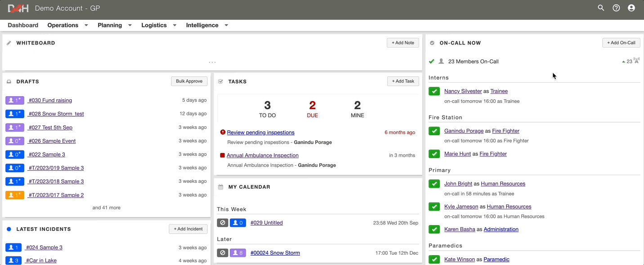Click the blocked status icon for #029 Untitled
The image size is (644, 265).
pyautogui.click(x=223, y=223)
